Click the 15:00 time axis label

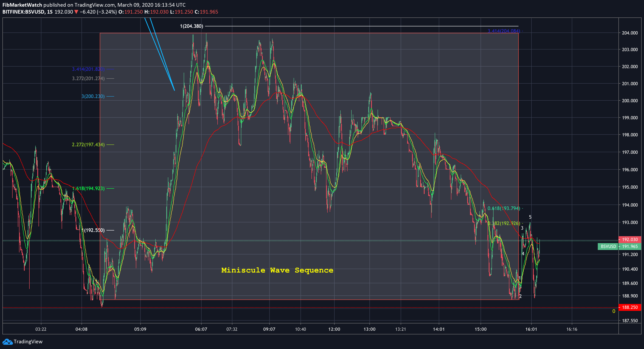point(481,329)
